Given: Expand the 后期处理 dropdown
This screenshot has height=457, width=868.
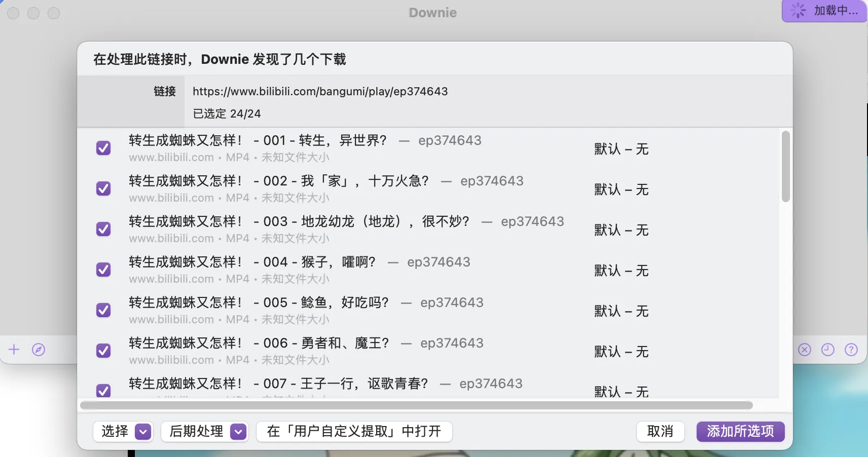Looking at the screenshot, I should point(238,432).
